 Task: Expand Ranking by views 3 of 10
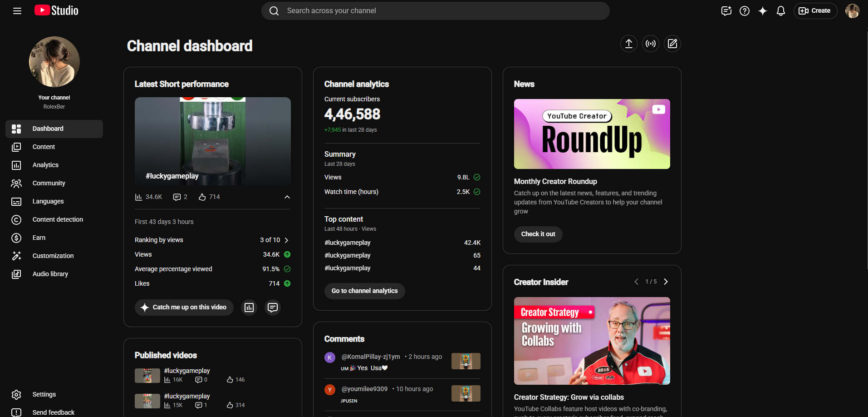pos(213,240)
